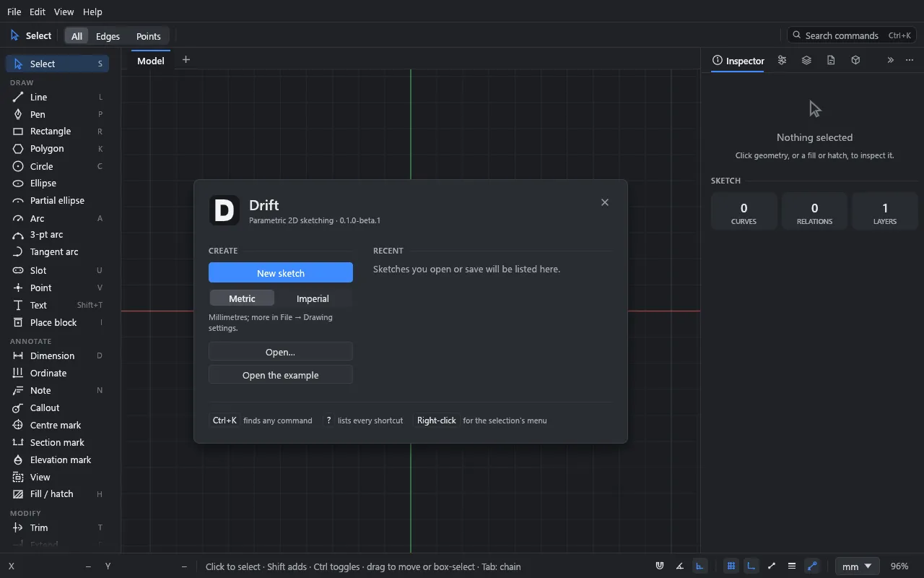Choose the Fill / hatch tool
Screen dimensions: 924x578
pyautogui.click(x=58, y=494)
